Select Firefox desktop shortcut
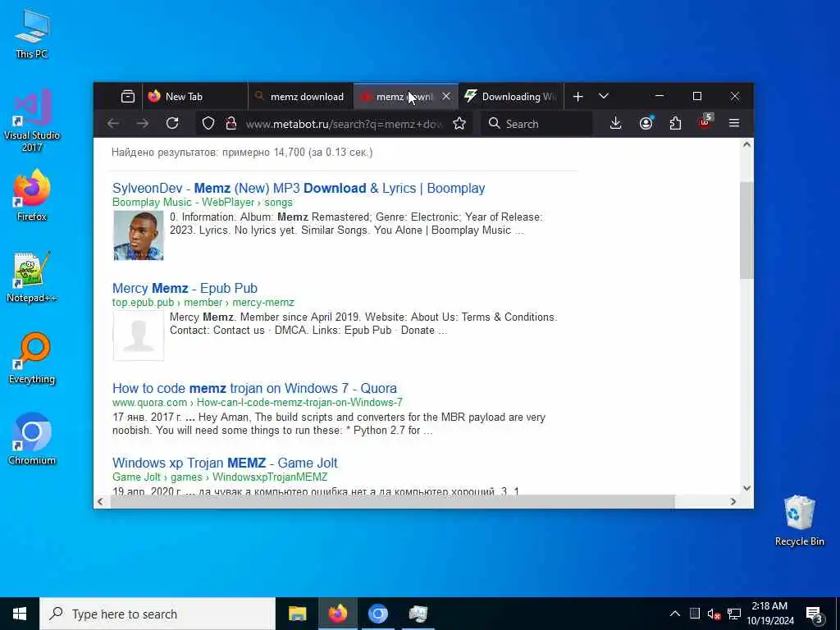The width and height of the screenshot is (840, 630). click(32, 195)
